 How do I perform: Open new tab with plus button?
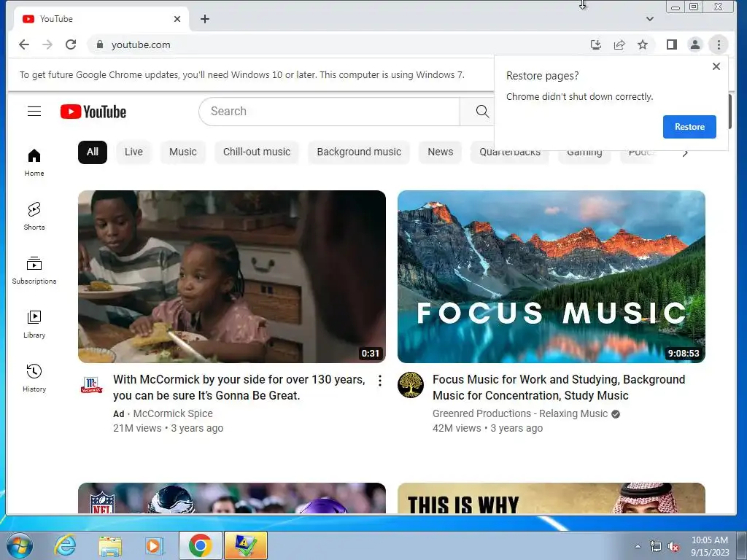(x=205, y=19)
